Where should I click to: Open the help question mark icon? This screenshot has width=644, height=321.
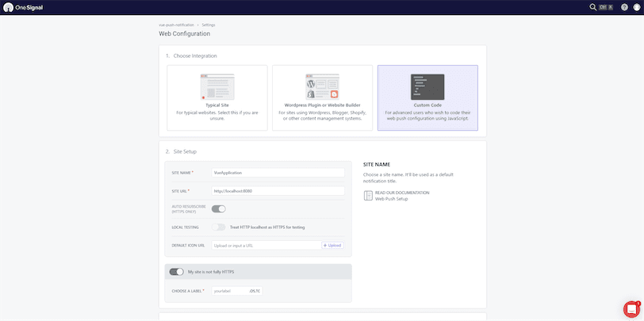pyautogui.click(x=624, y=7)
